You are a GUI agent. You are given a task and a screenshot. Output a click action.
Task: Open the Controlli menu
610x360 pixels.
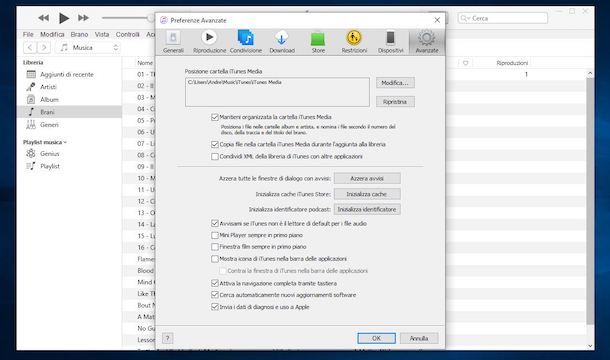click(x=128, y=34)
